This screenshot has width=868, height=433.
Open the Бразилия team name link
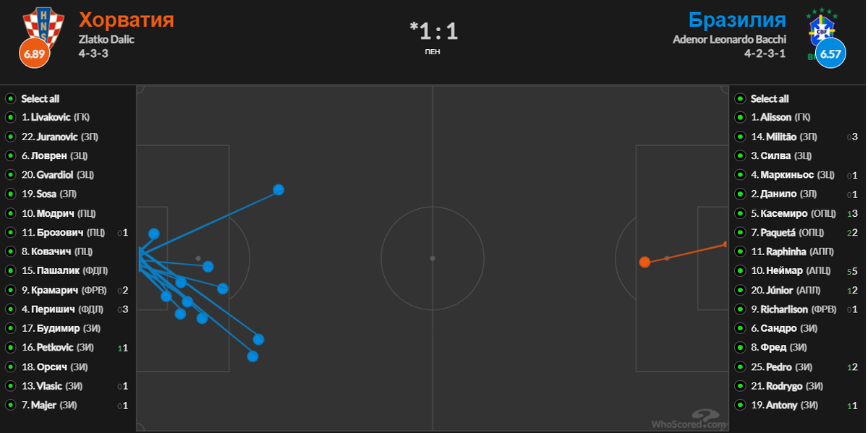(737, 20)
